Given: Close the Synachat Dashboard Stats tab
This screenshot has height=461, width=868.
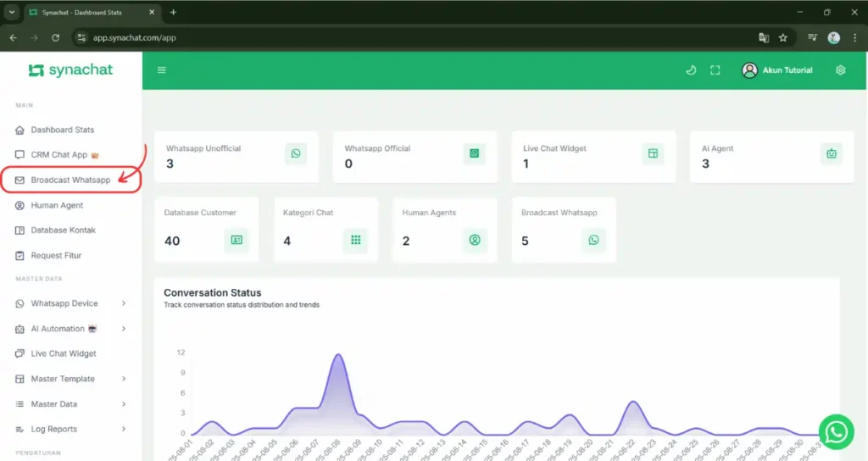Looking at the screenshot, I should 152,12.
